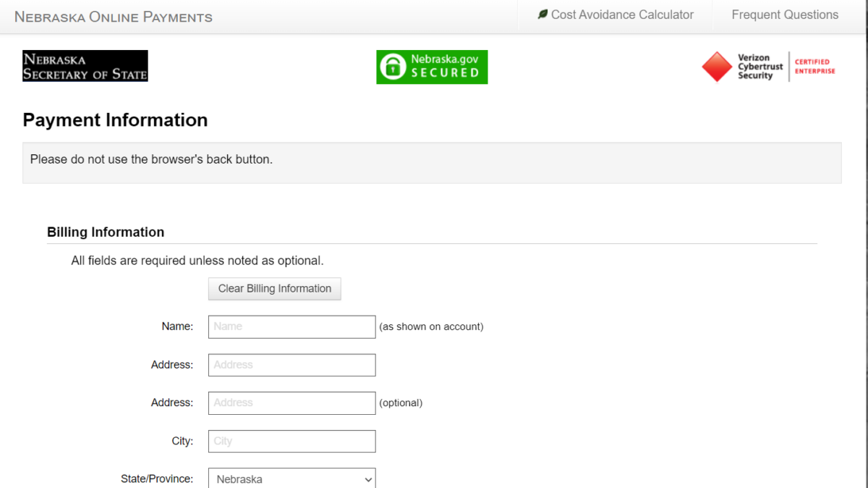Click the Name field label
Screen dimensions: 868x488
coord(177,327)
